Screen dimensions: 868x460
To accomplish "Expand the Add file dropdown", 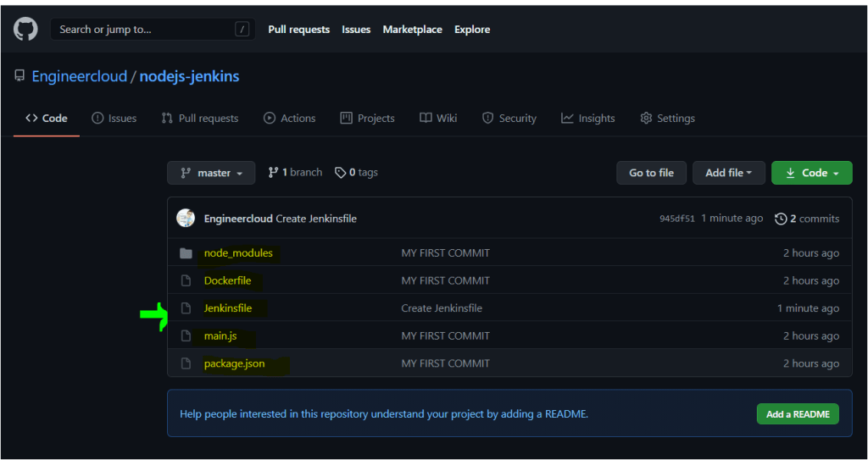I will point(728,173).
